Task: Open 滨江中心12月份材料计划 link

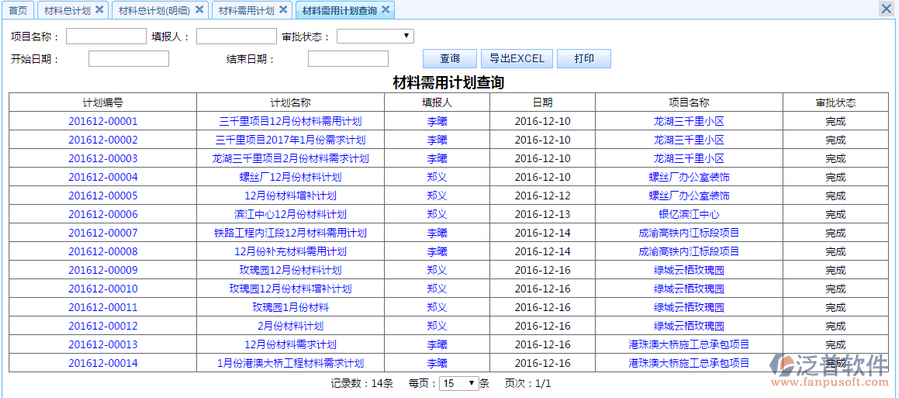Action: pyautogui.click(x=291, y=214)
